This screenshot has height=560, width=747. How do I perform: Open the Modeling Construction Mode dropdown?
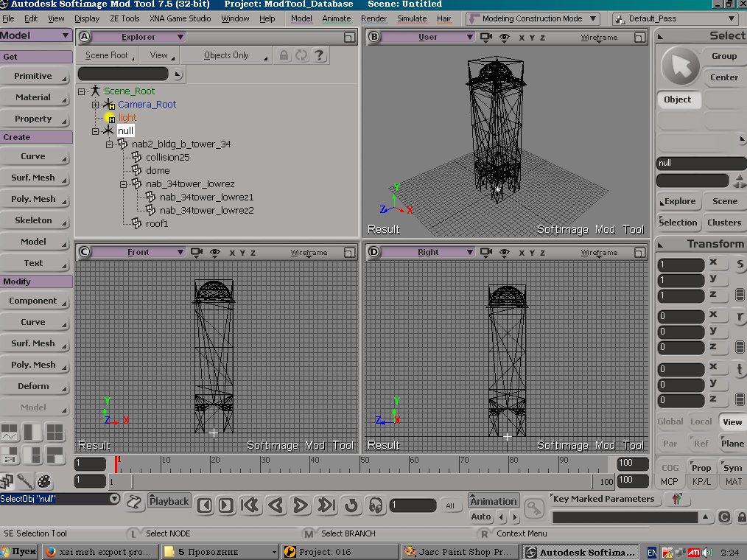(532, 18)
